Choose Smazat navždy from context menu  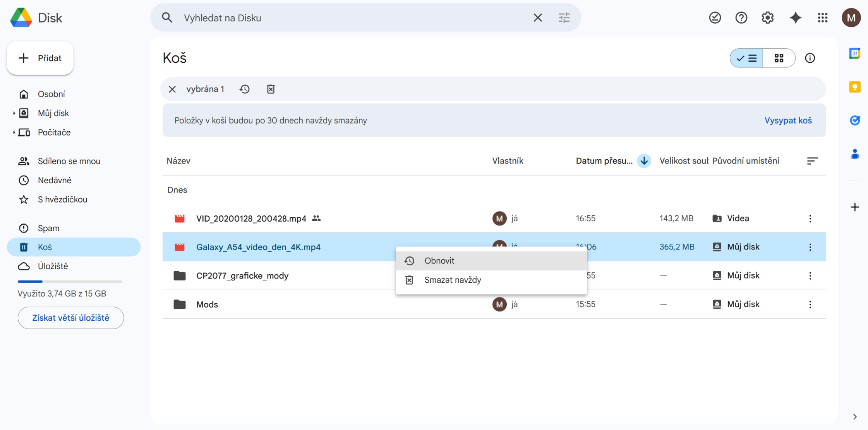(452, 280)
